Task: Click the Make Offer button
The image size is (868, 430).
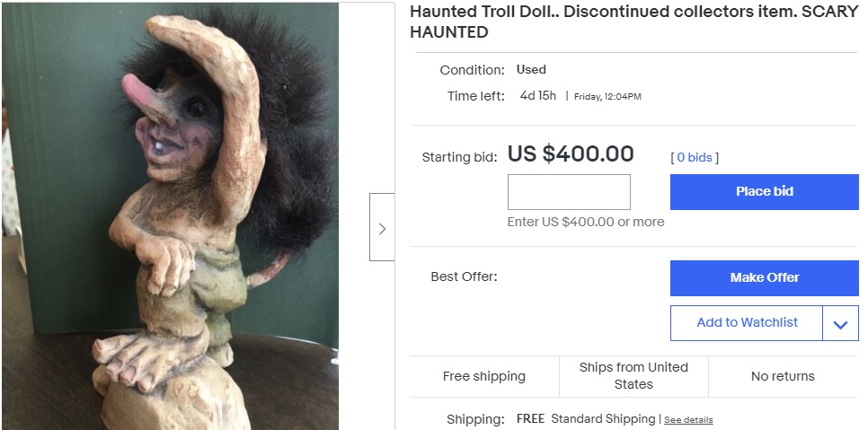Action: tap(764, 277)
